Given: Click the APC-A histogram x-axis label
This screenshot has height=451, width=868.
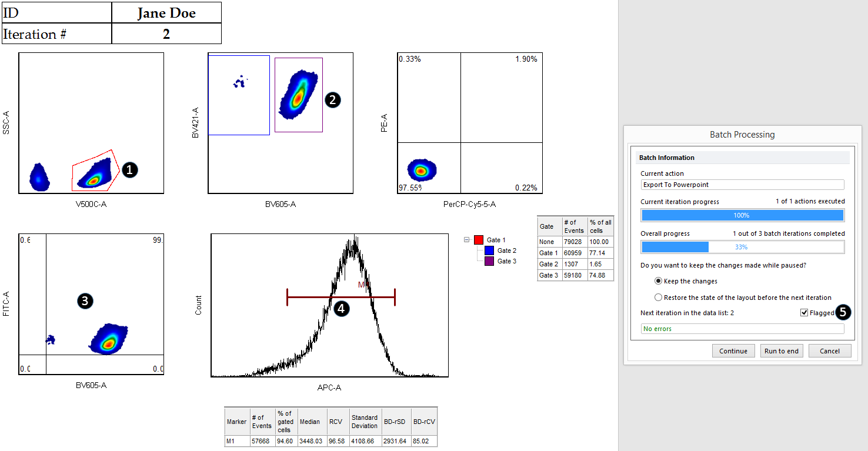Looking at the screenshot, I should pos(329,387).
